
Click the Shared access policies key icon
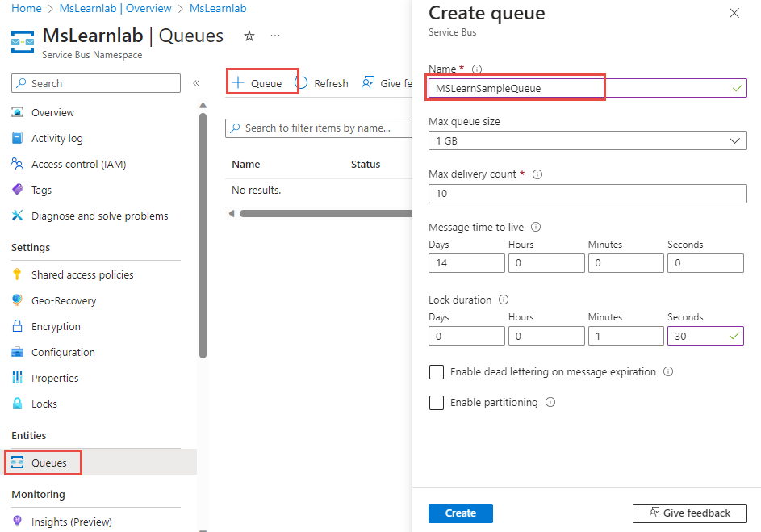pyautogui.click(x=18, y=274)
